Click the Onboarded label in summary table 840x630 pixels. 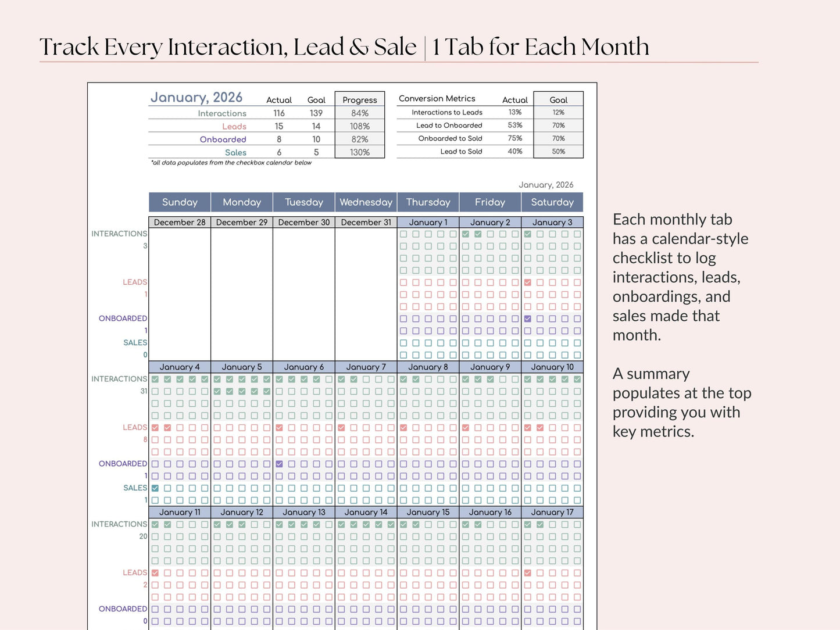(223, 139)
